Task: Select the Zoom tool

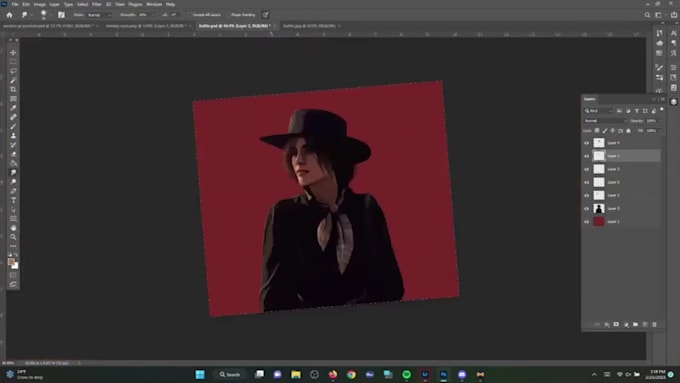Action: click(x=13, y=237)
